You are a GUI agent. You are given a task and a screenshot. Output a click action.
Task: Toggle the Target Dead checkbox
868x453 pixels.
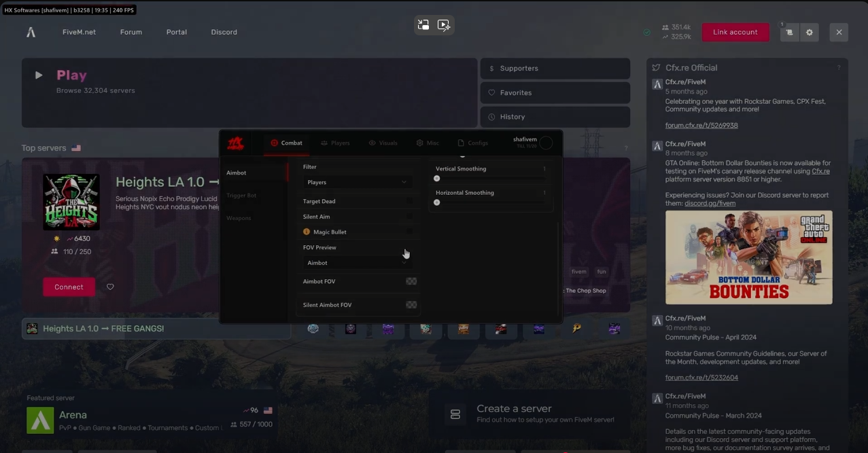409,201
